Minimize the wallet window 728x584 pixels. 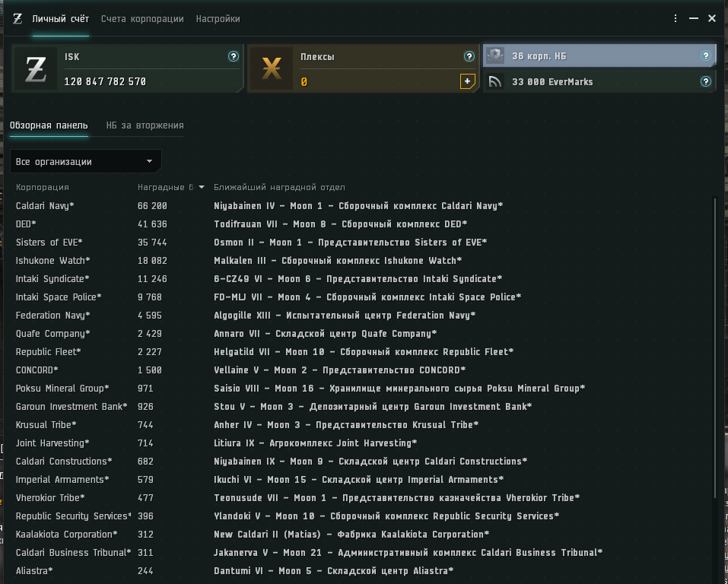click(694, 18)
